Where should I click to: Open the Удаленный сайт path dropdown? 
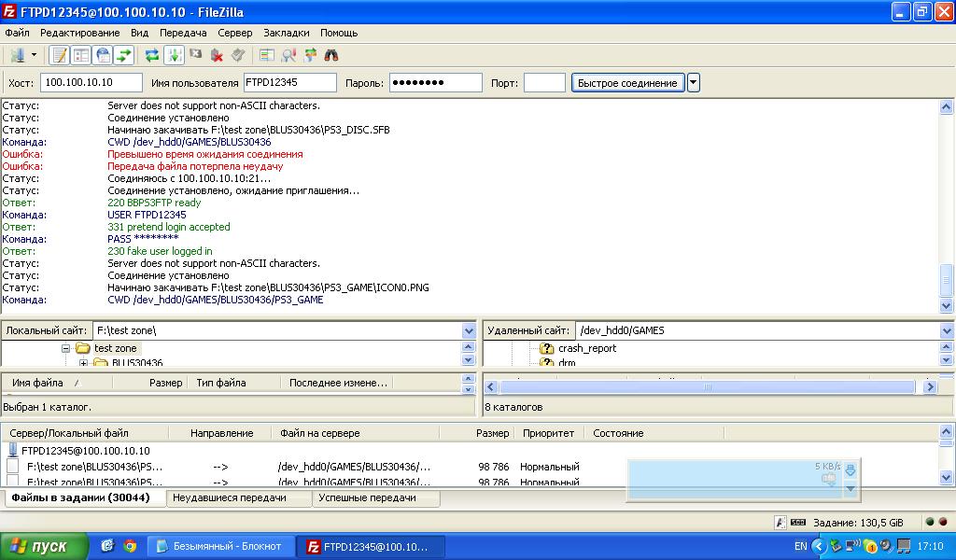pos(947,331)
